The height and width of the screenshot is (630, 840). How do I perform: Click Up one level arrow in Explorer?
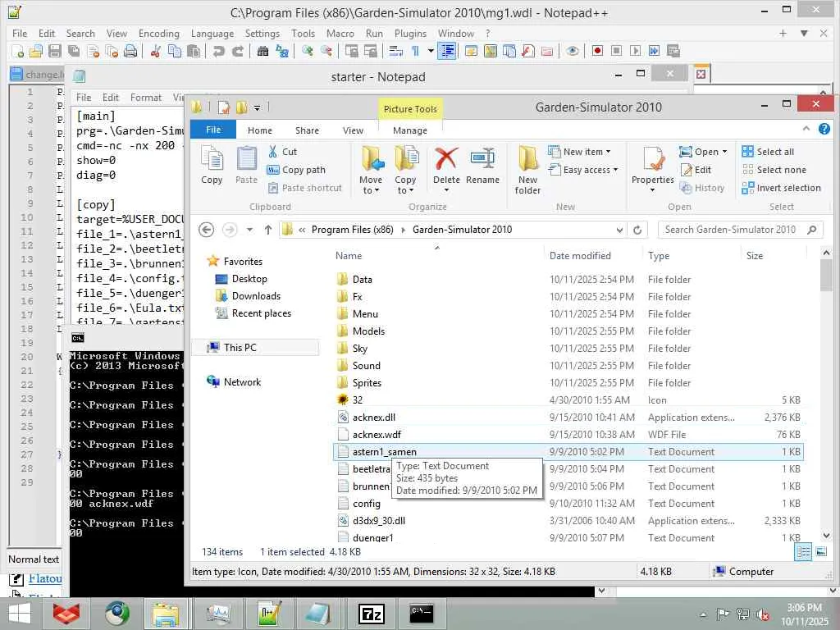[x=268, y=230]
